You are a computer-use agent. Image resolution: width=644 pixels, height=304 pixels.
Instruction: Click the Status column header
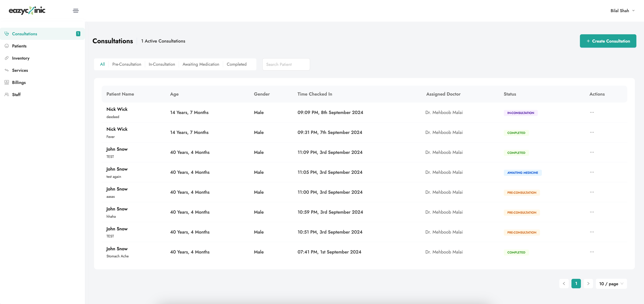click(x=510, y=94)
